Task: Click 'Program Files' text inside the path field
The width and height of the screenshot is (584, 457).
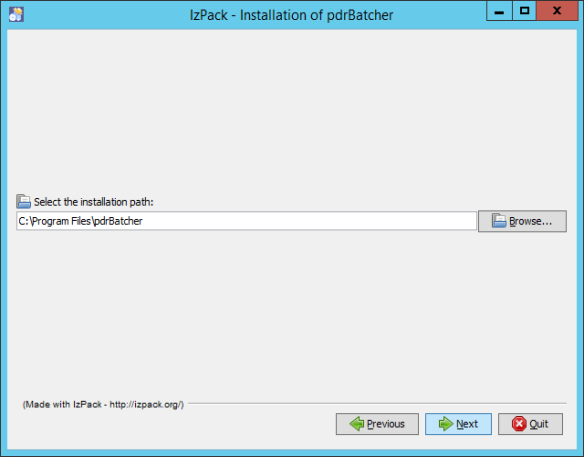Action: point(61,221)
